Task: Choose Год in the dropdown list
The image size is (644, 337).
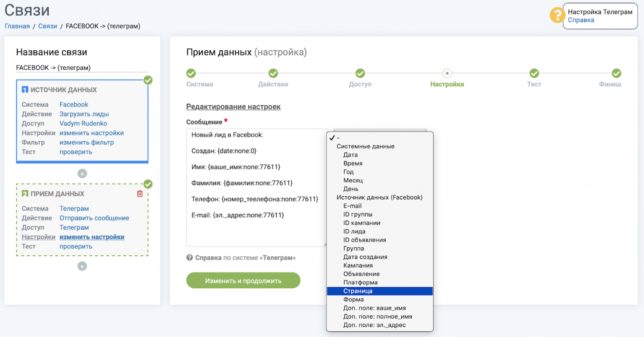Action: pos(380,172)
